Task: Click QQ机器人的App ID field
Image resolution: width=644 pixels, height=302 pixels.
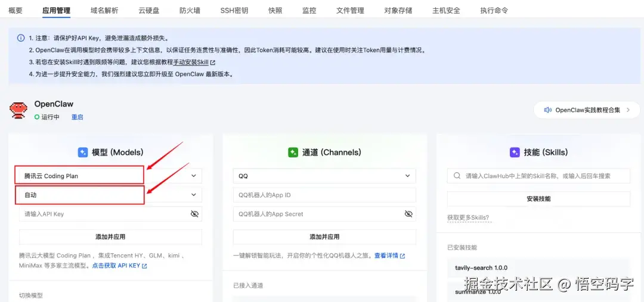Action: (x=324, y=195)
